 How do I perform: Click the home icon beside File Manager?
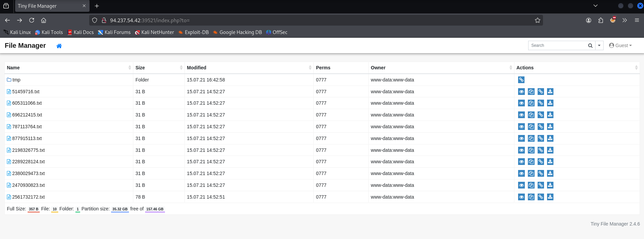coord(59,46)
